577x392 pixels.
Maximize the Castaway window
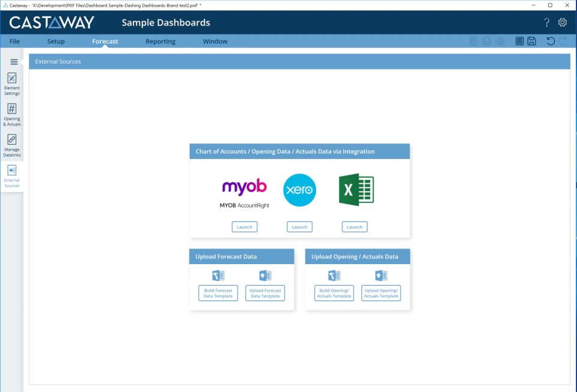coord(550,5)
